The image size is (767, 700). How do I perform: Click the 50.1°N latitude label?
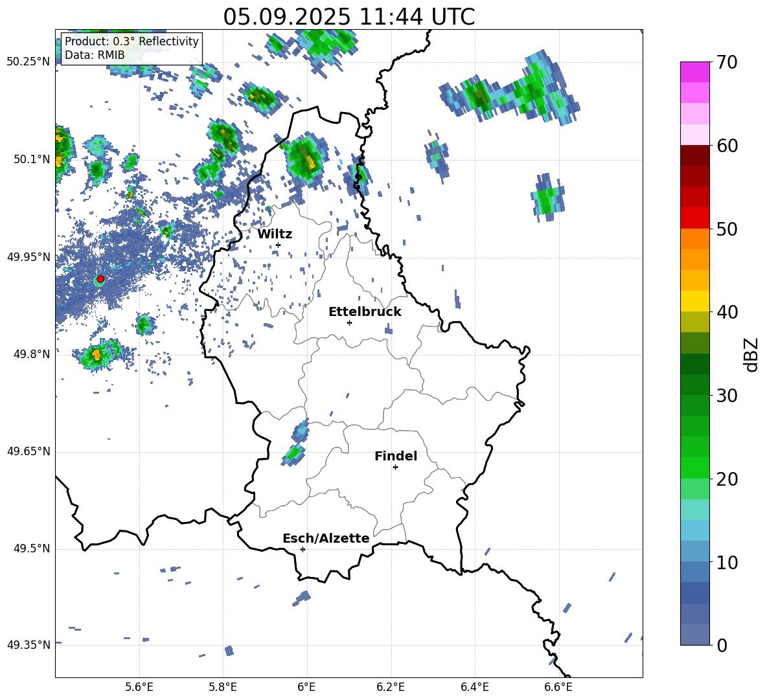[31, 159]
